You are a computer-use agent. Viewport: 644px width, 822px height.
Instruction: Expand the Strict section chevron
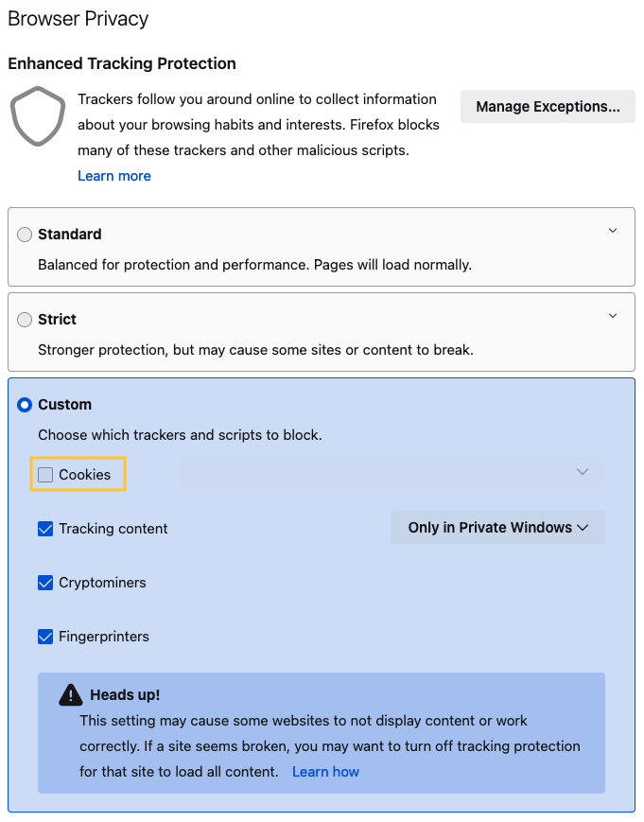(613, 316)
